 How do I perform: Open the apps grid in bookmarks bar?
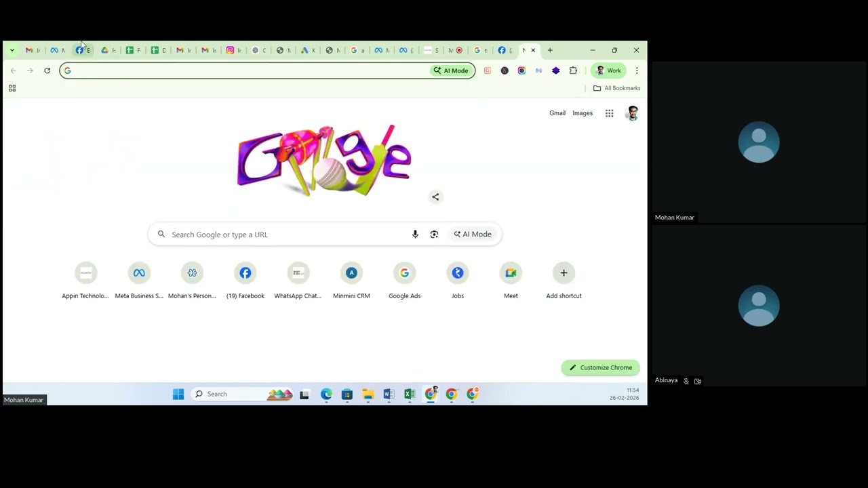[x=12, y=88]
